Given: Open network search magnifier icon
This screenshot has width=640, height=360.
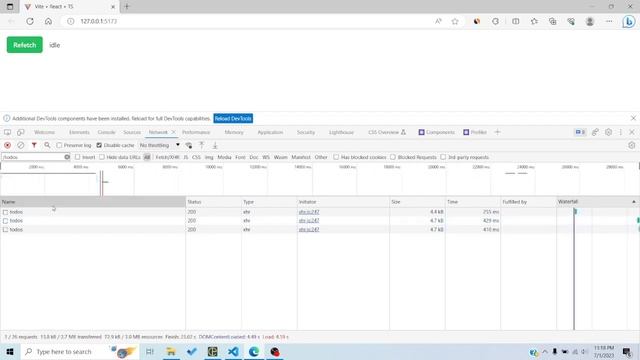Looking at the screenshot, I should coord(47,145).
